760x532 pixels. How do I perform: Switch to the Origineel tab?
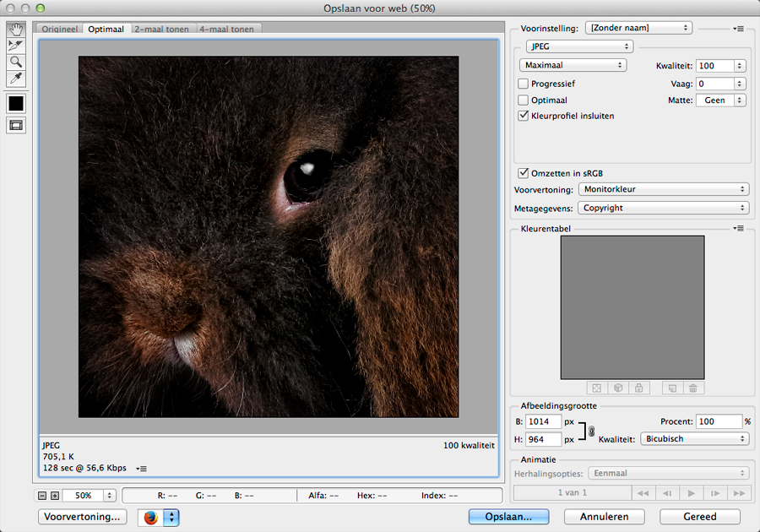click(x=59, y=29)
